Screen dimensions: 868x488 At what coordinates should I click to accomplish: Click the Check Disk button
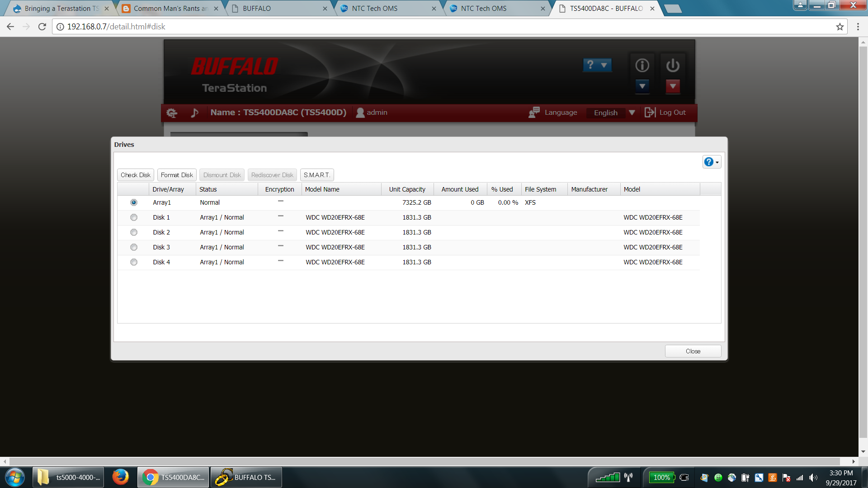point(136,175)
